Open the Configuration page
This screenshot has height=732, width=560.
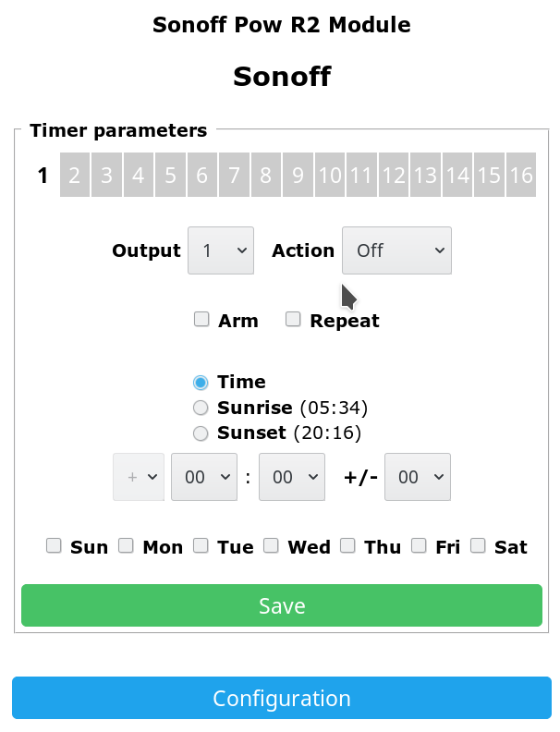pyautogui.click(x=282, y=698)
